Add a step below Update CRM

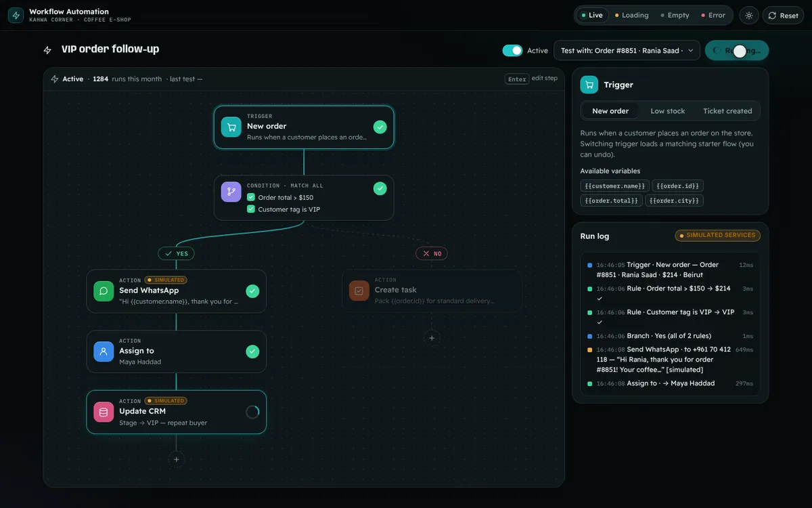[x=177, y=459]
